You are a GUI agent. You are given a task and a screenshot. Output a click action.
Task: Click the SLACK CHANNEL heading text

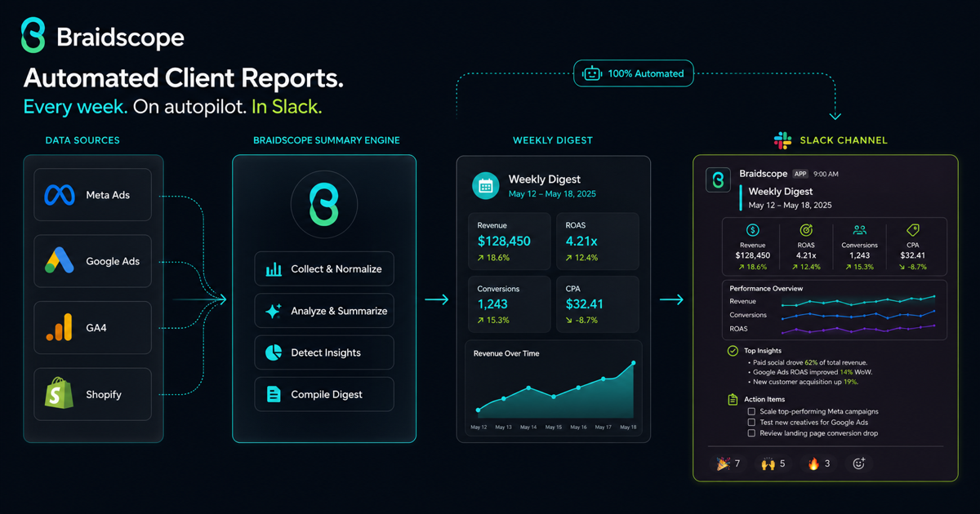[842, 140]
